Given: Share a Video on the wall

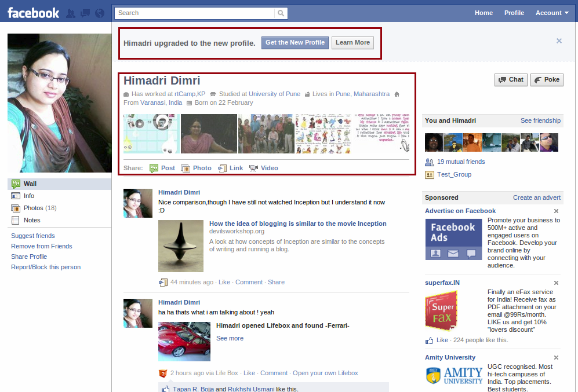Looking at the screenshot, I should [264, 168].
